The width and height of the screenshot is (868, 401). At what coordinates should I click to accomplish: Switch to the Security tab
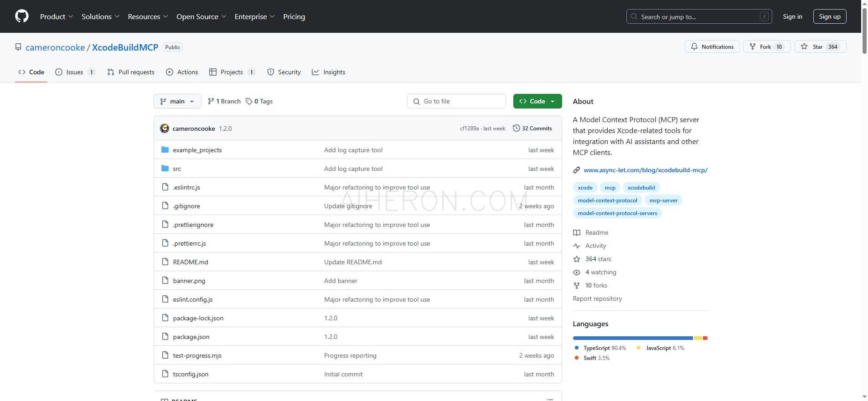click(284, 72)
